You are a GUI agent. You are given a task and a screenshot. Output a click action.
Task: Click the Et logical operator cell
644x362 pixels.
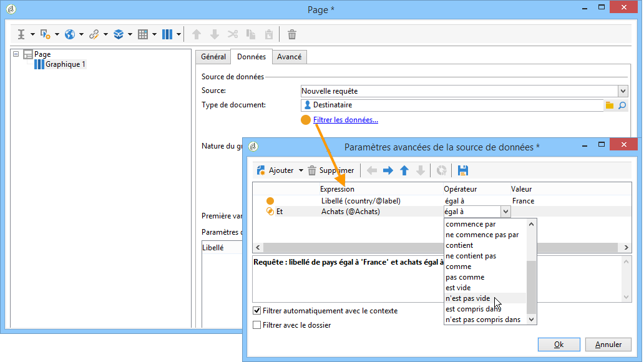point(280,212)
